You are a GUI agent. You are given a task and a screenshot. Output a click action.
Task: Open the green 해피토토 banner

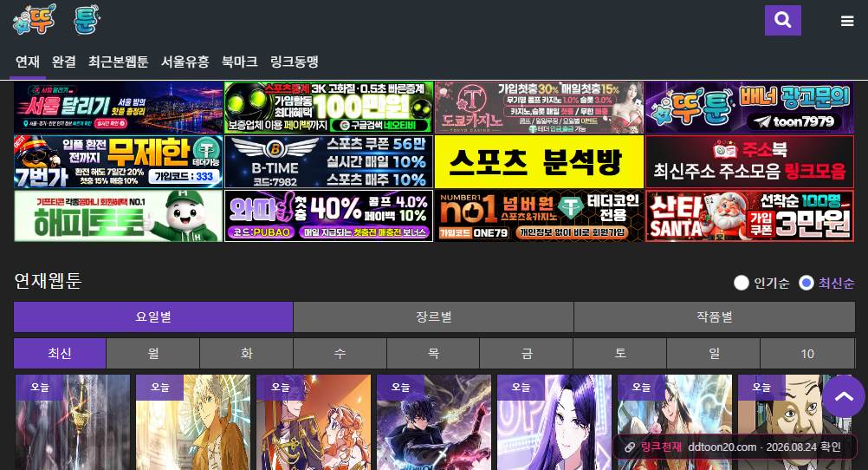[119, 216]
